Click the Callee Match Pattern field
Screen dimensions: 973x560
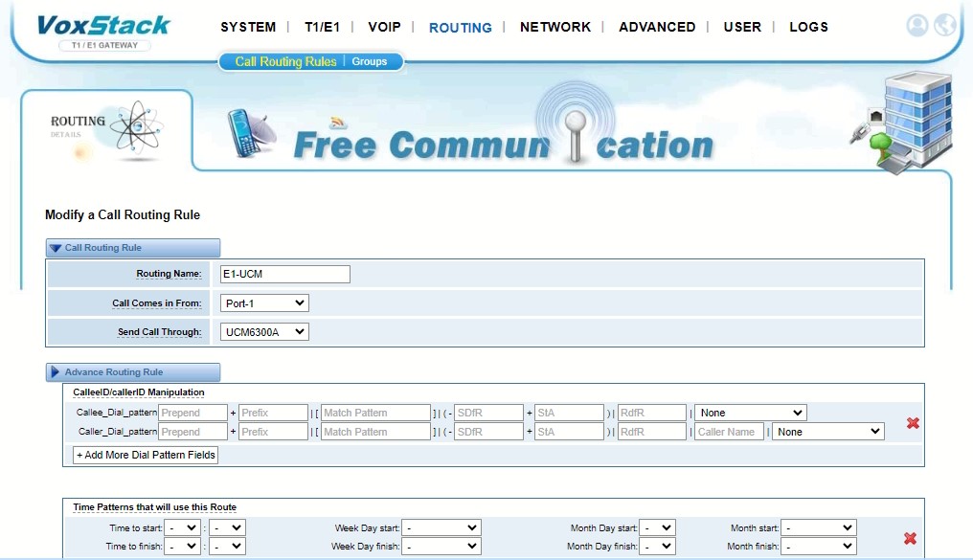point(375,414)
